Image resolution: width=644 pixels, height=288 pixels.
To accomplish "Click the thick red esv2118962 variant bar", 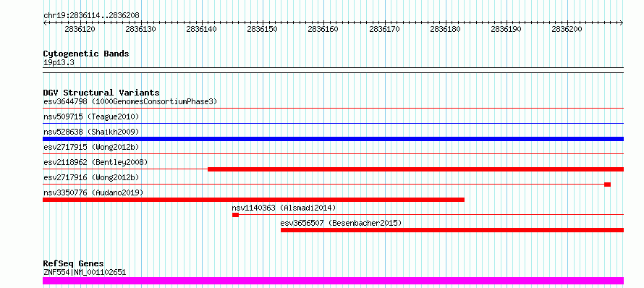I will [x=415, y=169].
